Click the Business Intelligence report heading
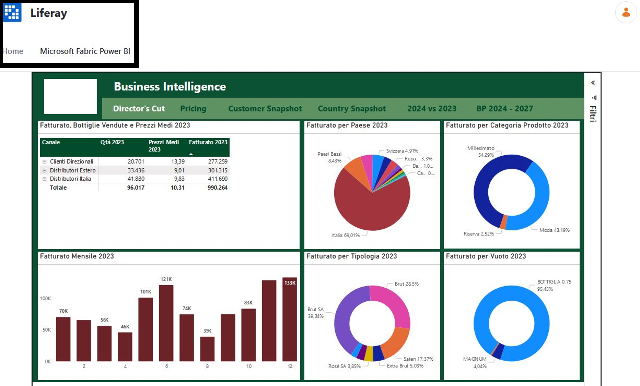 click(x=170, y=87)
